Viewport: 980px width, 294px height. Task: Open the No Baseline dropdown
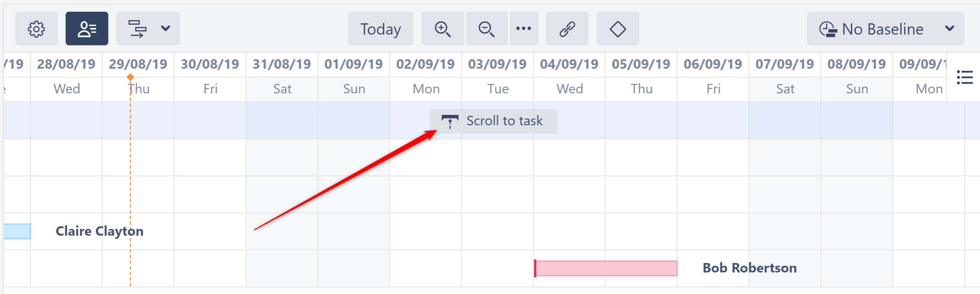(x=885, y=28)
